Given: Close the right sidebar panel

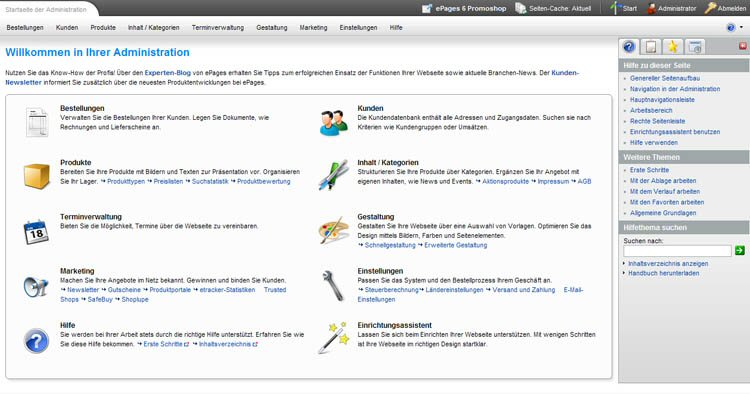Looking at the screenshot, I should pyautogui.click(x=743, y=46).
